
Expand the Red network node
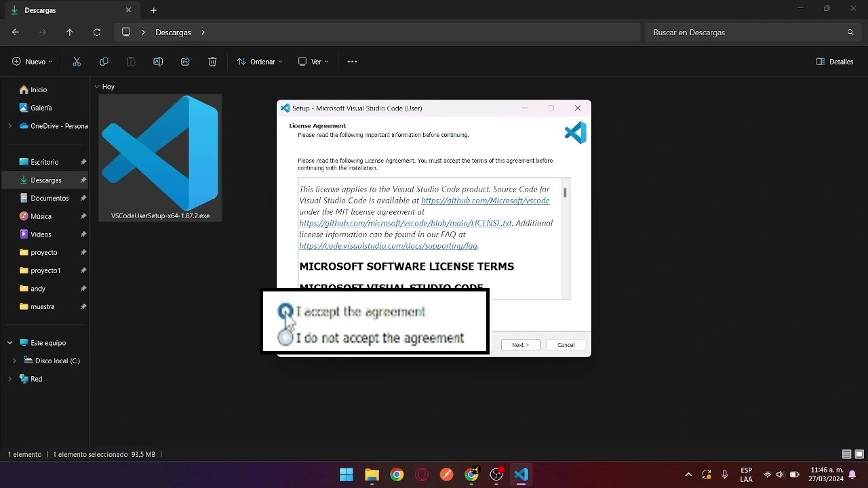coord(9,379)
